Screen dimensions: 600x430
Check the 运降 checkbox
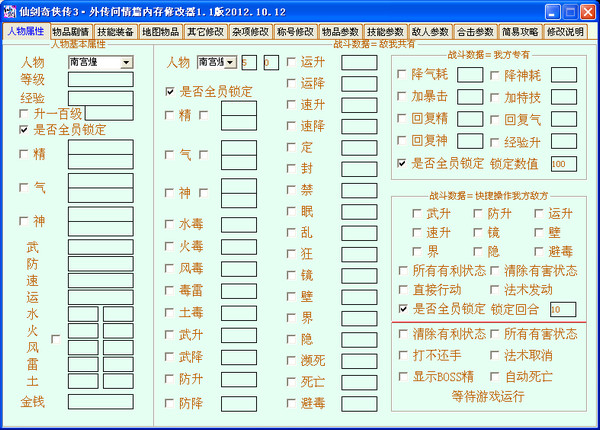[x=291, y=83]
